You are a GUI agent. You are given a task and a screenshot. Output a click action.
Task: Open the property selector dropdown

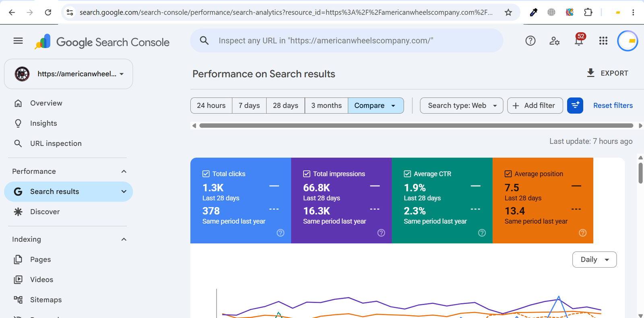(x=68, y=74)
